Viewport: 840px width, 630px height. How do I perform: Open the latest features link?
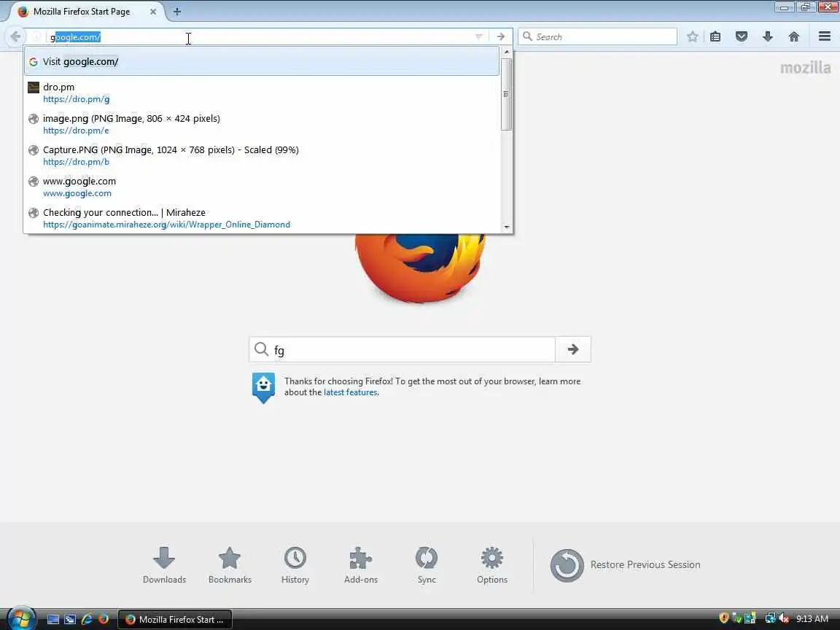(x=350, y=393)
